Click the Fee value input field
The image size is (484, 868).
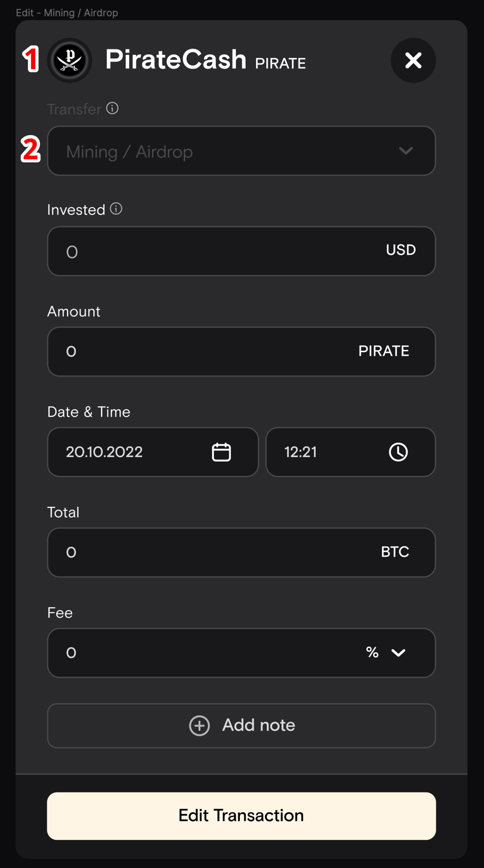coord(202,653)
